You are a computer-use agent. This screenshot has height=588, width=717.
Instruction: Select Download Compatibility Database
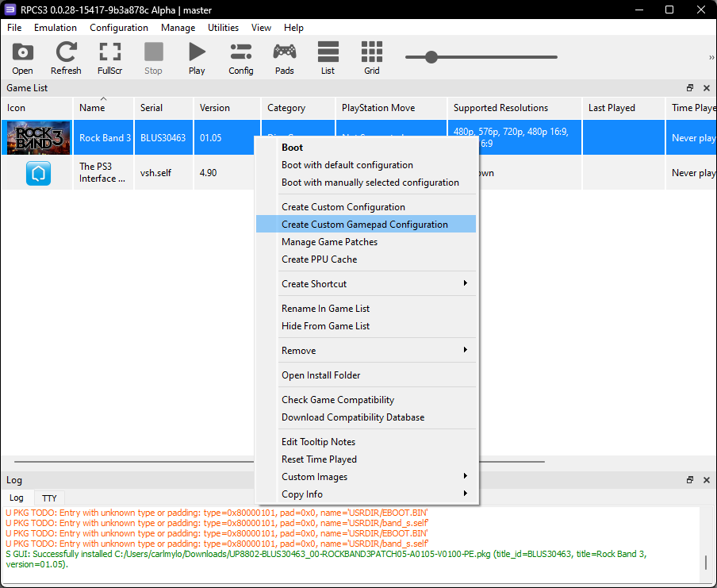(366, 417)
